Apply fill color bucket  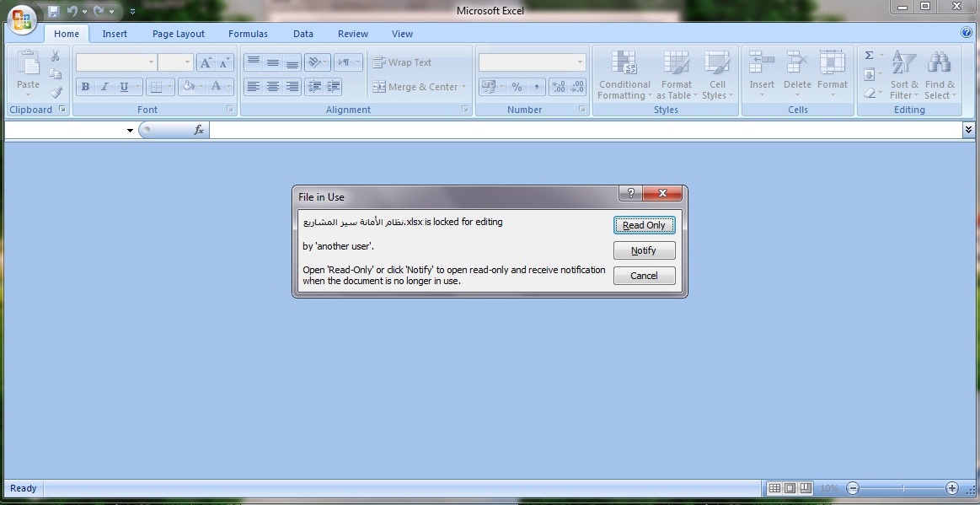point(188,87)
